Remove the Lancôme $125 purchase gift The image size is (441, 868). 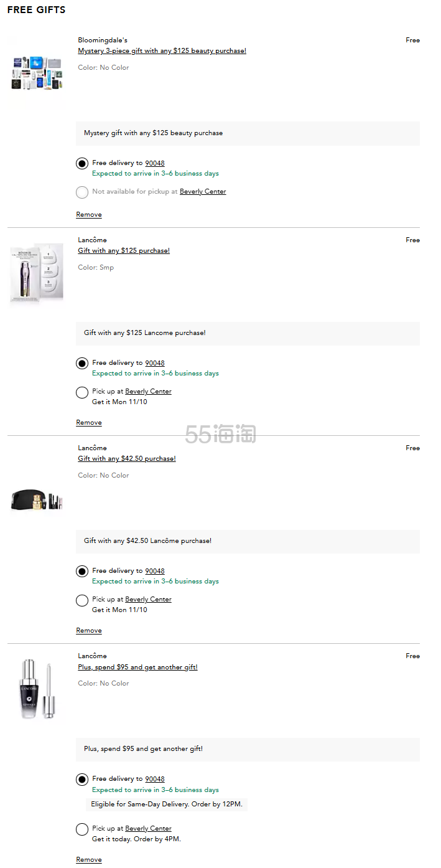(89, 423)
